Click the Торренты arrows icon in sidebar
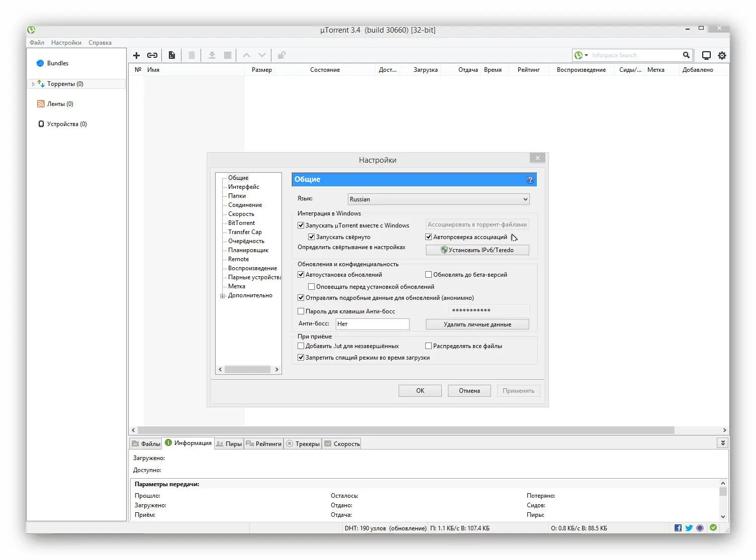This screenshot has height=560, width=756. (41, 84)
